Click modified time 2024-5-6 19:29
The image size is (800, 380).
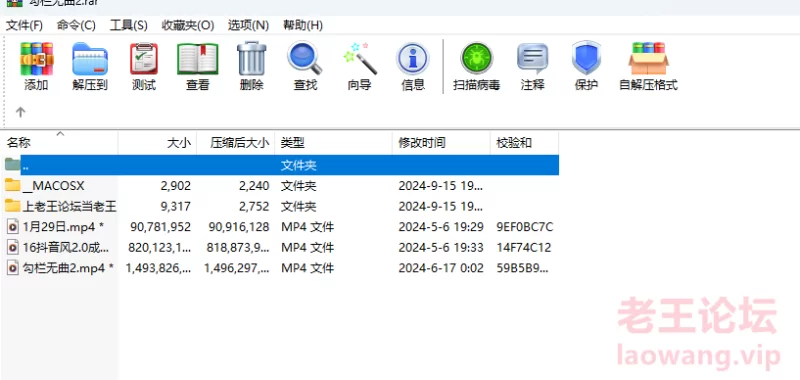(441, 227)
